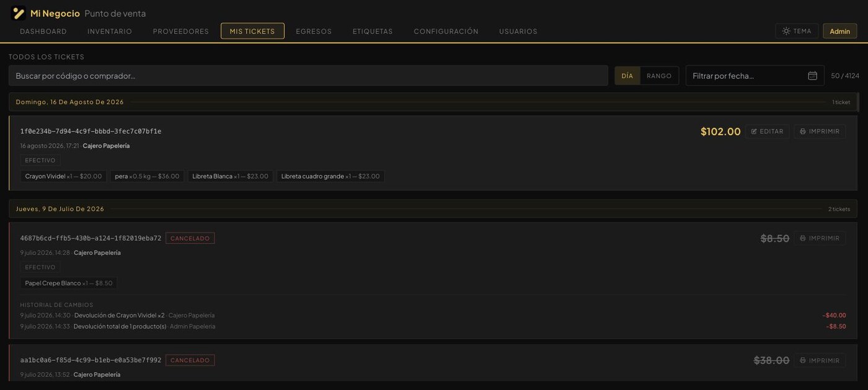Focus the search by code or buyer field

(308, 76)
